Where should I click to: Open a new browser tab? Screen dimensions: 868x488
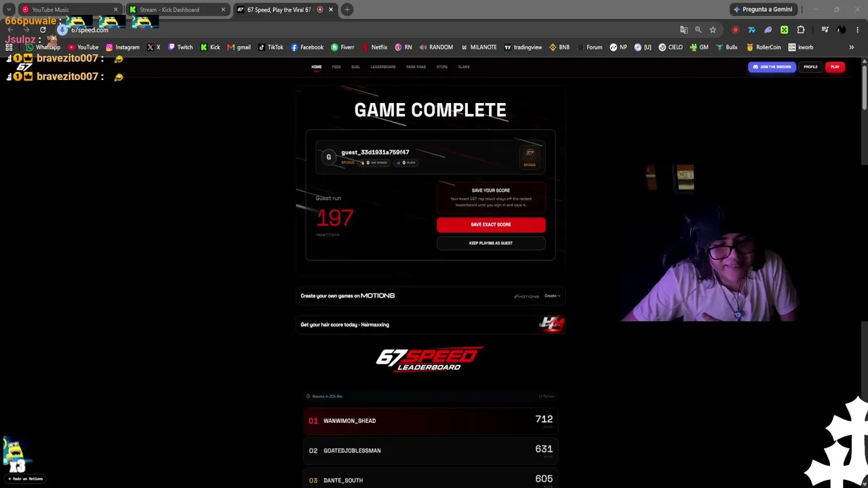[x=347, y=9]
